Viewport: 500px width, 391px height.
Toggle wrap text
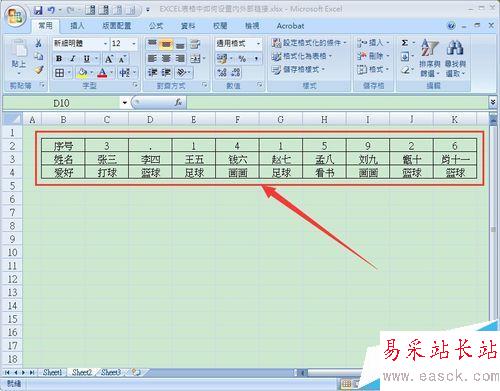[x=195, y=44]
